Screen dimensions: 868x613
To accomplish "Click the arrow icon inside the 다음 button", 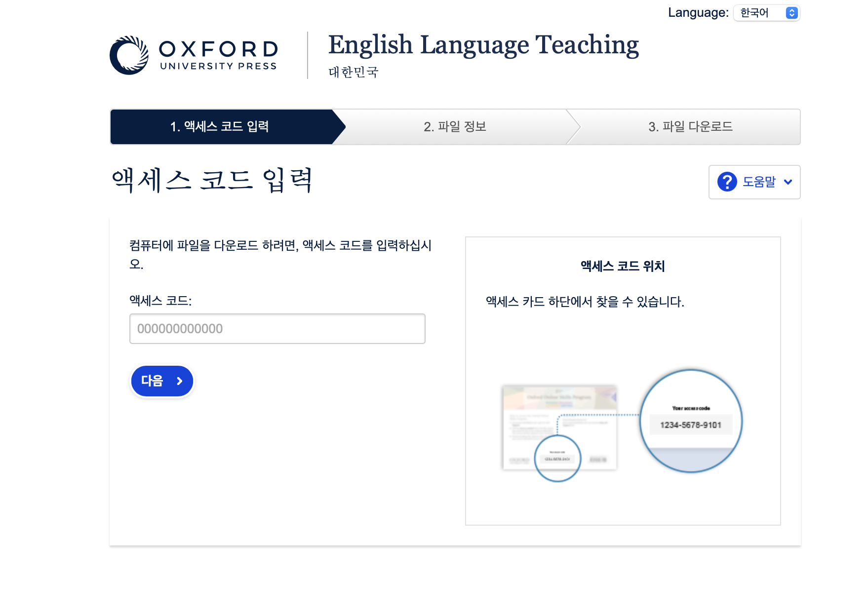I will tap(179, 381).
